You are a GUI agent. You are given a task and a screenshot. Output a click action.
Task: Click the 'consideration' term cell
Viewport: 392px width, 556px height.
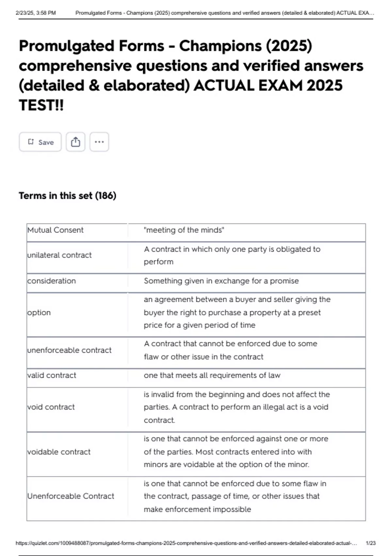click(52, 281)
